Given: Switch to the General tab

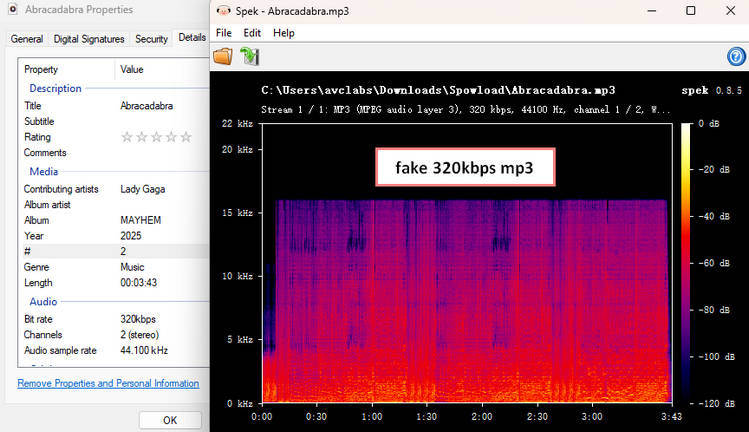Looking at the screenshot, I should [x=27, y=39].
